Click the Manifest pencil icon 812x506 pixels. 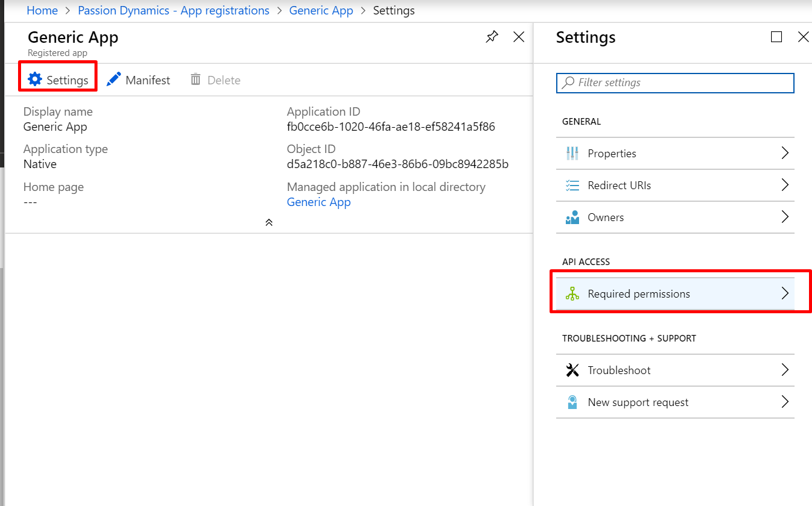click(114, 80)
